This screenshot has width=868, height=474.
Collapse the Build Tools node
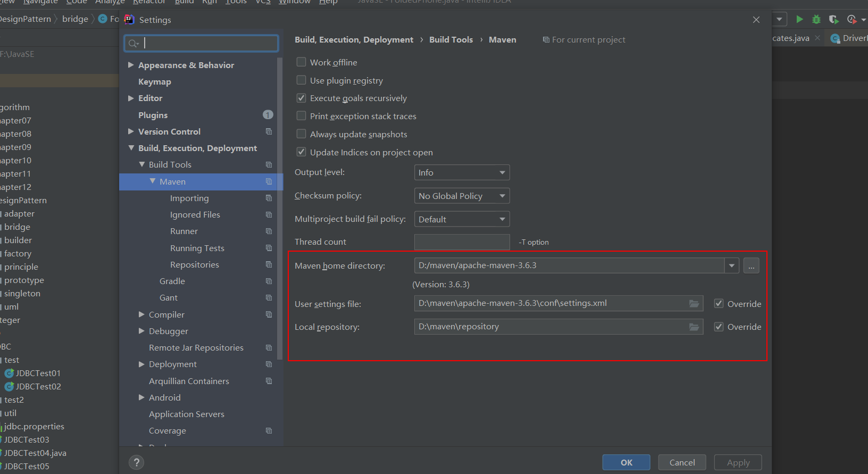142,164
